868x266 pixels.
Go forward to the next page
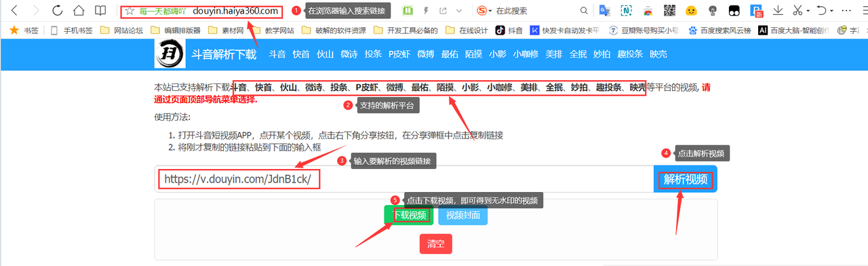(x=35, y=11)
